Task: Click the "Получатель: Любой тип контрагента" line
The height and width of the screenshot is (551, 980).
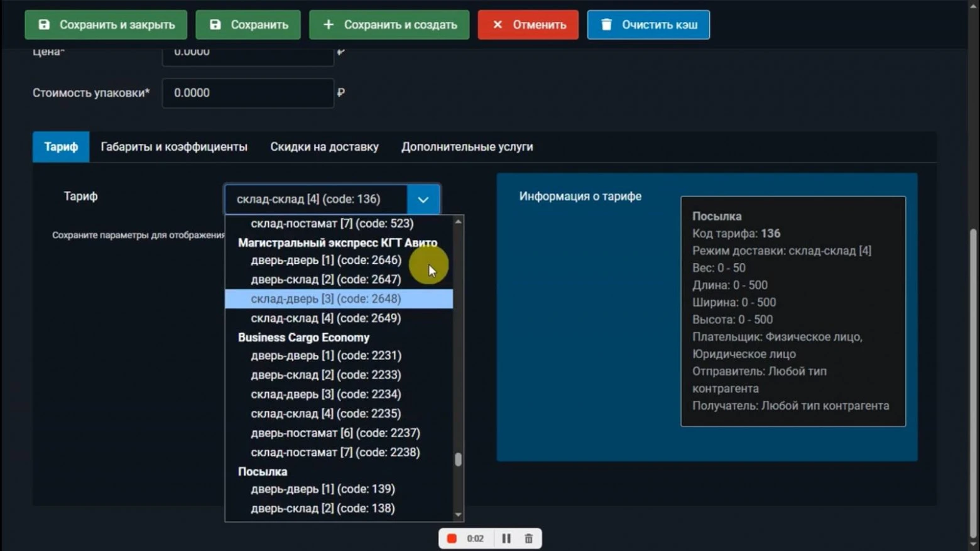Action: (x=790, y=406)
